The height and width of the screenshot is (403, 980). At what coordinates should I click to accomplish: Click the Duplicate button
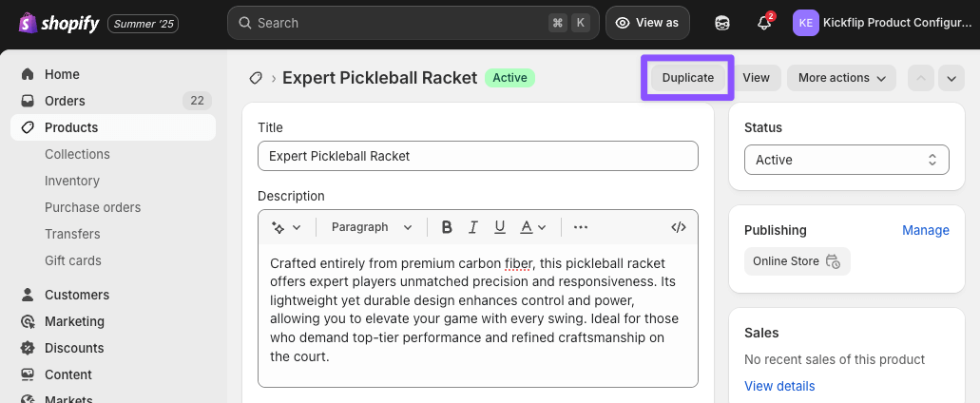tap(687, 78)
